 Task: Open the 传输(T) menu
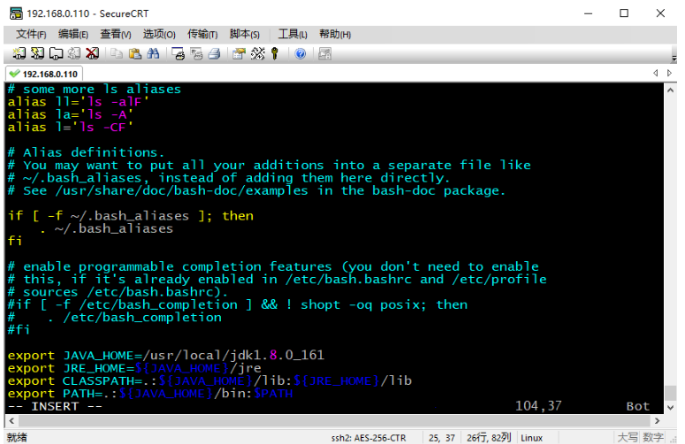pos(203,34)
